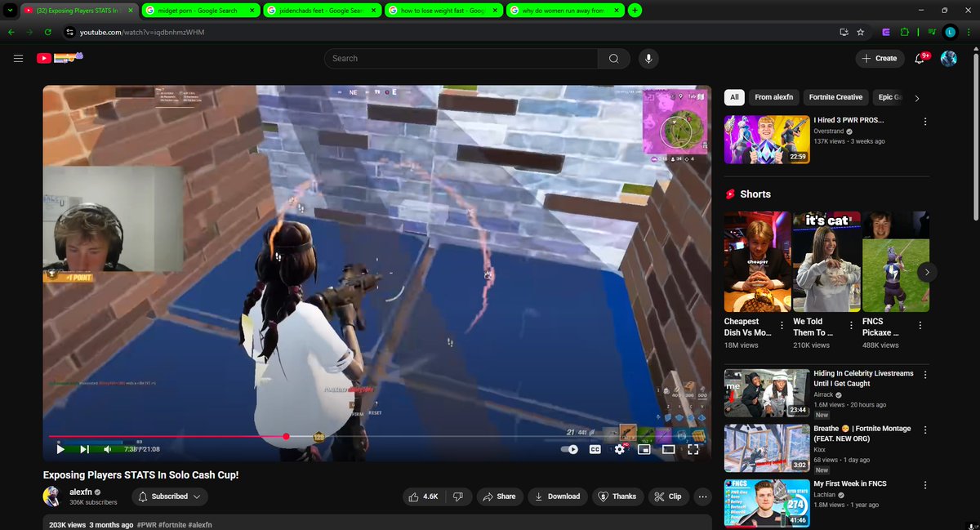
Task: Open options for Hiding In Celebrity Livestreams video
Action: click(x=925, y=375)
